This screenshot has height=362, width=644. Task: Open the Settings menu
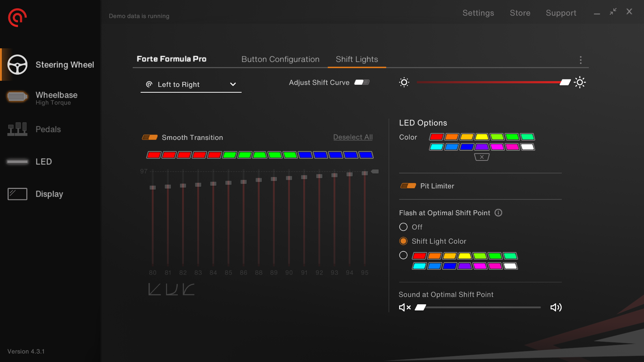point(478,13)
